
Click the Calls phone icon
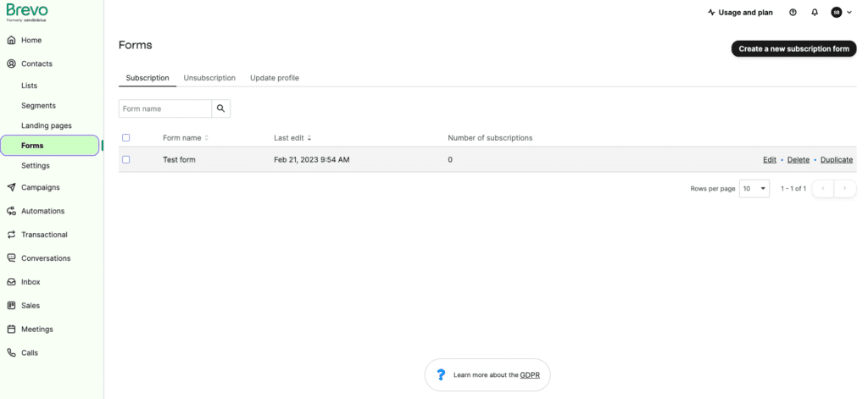click(x=11, y=352)
